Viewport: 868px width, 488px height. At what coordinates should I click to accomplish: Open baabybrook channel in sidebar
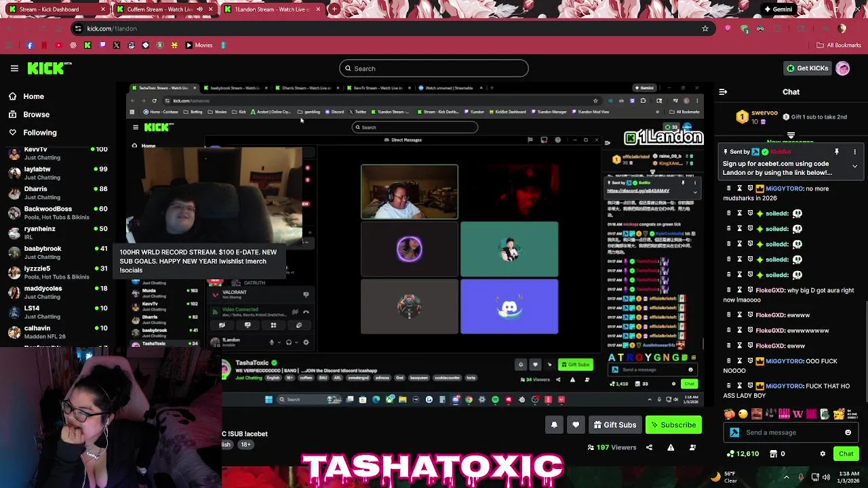[58, 252]
